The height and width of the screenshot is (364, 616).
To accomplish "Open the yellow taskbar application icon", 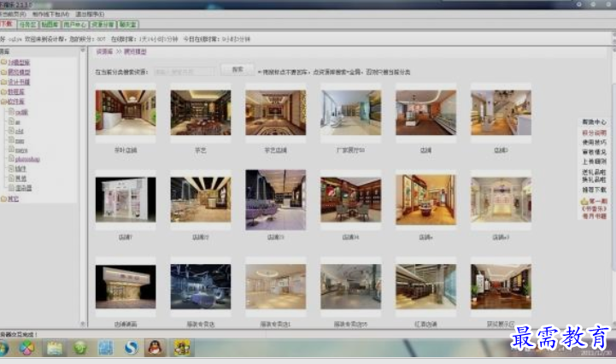I will coord(182,348).
